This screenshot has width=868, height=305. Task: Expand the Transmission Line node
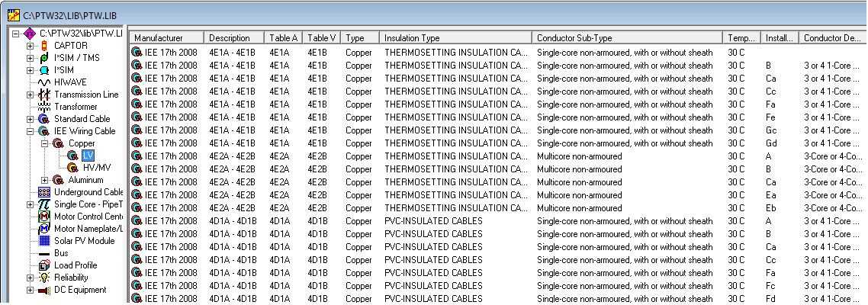pos(30,94)
